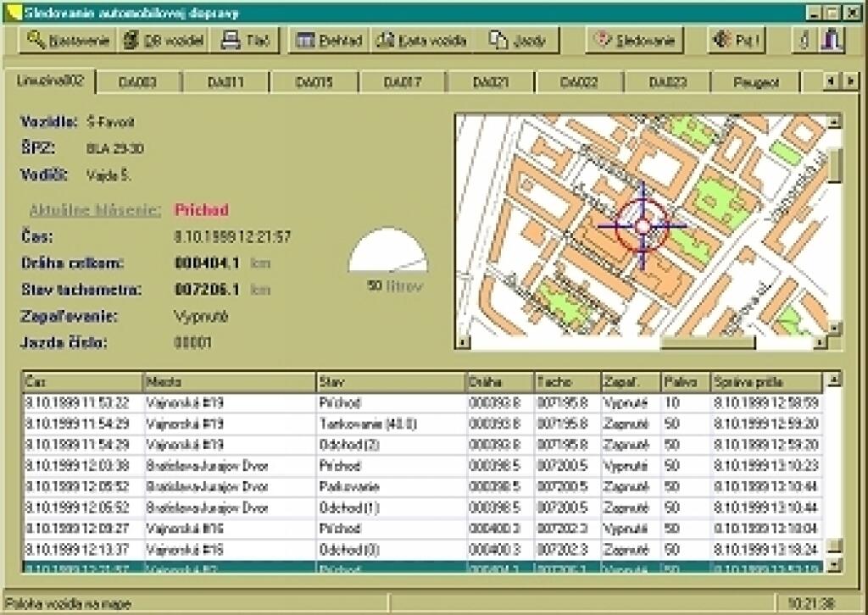Screen dimensions: 868x615
Task: Select row with time 8.10.1999 11:53:22
Action: (x=423, y=403)
